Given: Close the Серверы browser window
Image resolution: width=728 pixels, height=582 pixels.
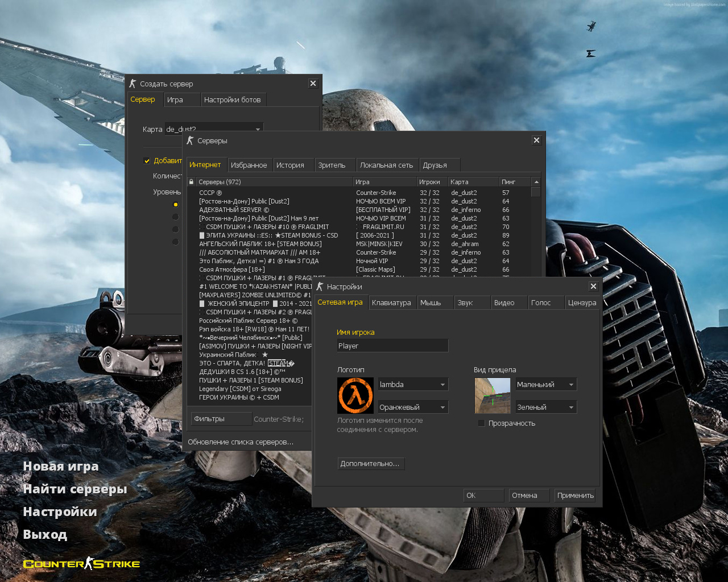Looking at the screenshot, I should [536, 140].
